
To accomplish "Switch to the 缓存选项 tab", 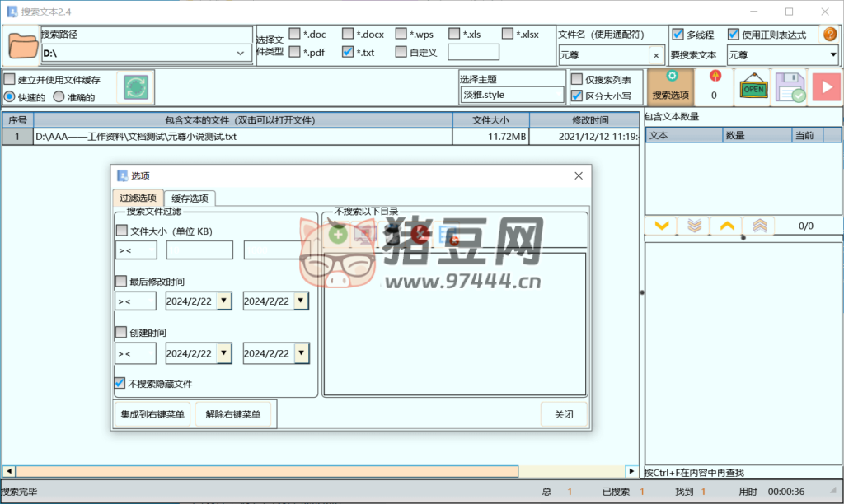I will tap(190, 198).
